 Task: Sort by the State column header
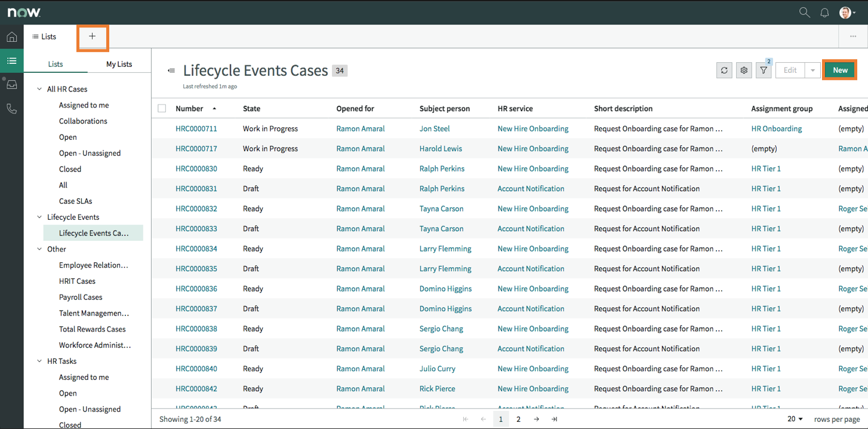coord(251,109)
